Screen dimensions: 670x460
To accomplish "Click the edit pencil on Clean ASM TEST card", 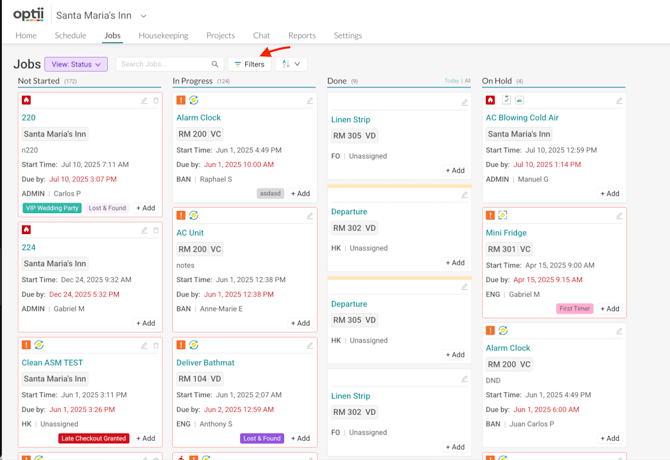I will coord(144,346).
